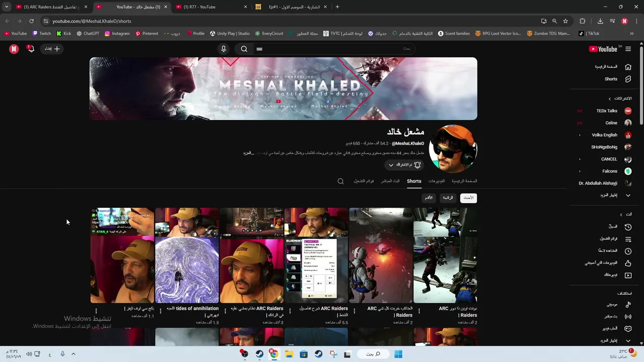The width and height of the screenshot is (644, 362).
Task: Select Popular (الرائجة) filter chip
Action: click(x=448, y=198)
